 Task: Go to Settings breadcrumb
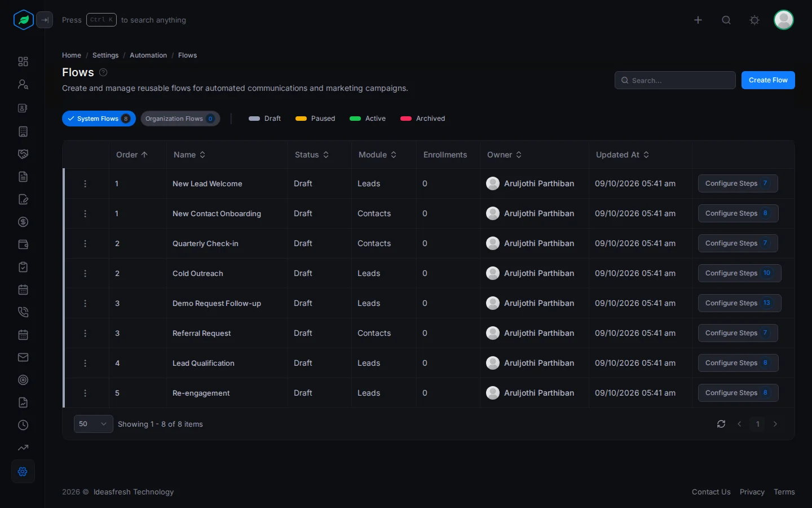click(105, 55)
